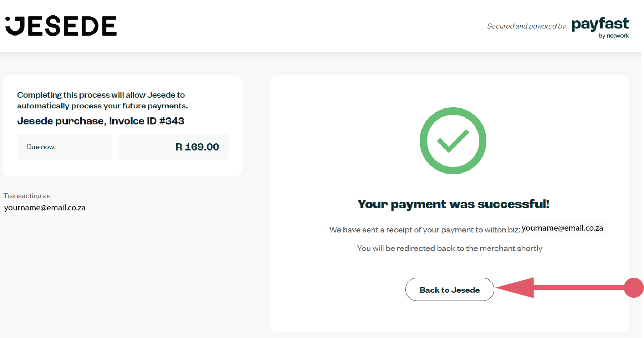This screenshot has height=338, width=644.
Task: Click the green success checkmark icon
Action: point(453,141)
